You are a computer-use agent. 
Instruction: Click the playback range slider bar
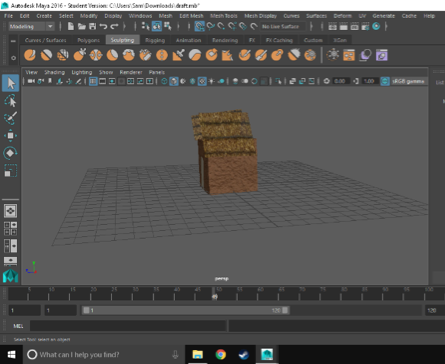coord(186,310)
